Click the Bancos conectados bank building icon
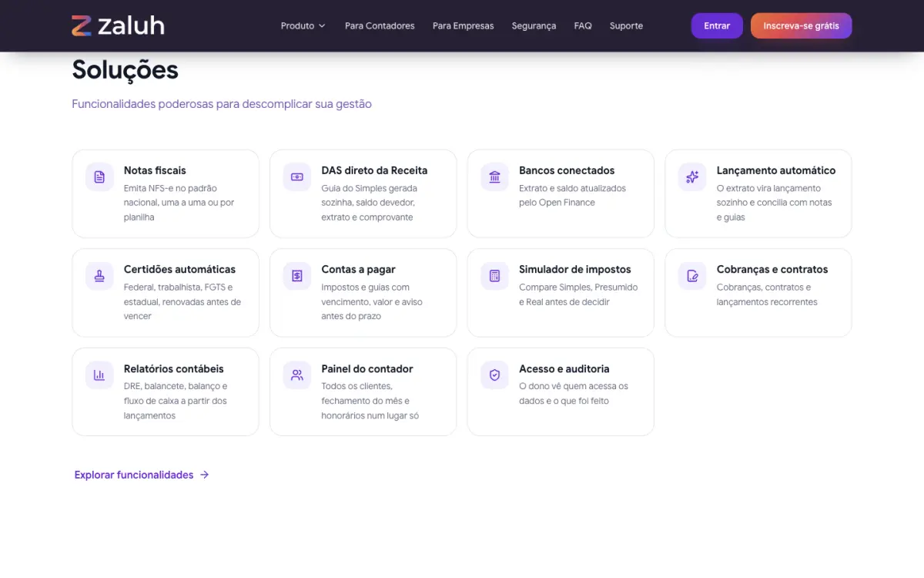The height and width of the screenshot is (578, 924). [x=494, y=177]
